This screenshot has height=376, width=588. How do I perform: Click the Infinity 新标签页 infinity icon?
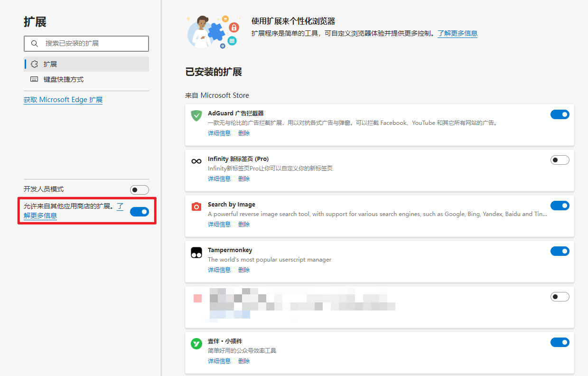[196, 161]
